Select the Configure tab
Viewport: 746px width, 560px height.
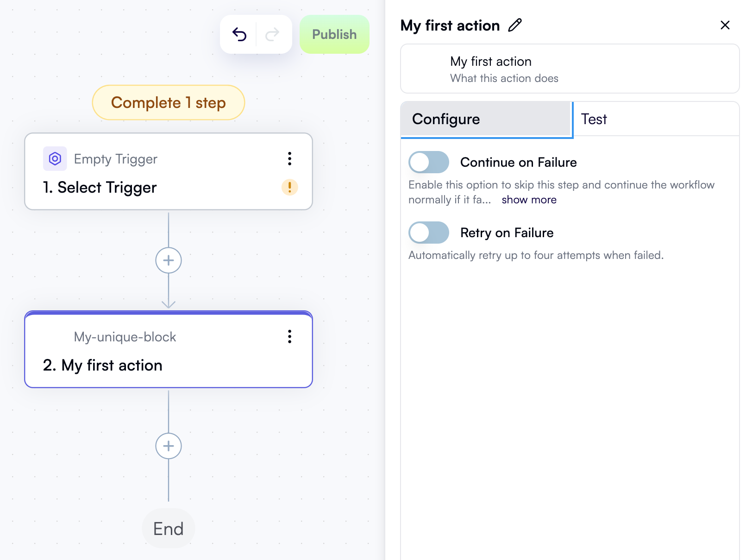486,119
